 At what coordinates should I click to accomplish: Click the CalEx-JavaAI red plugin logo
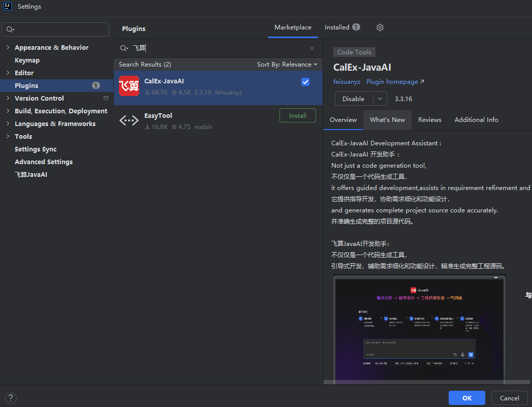pos(129,86)
